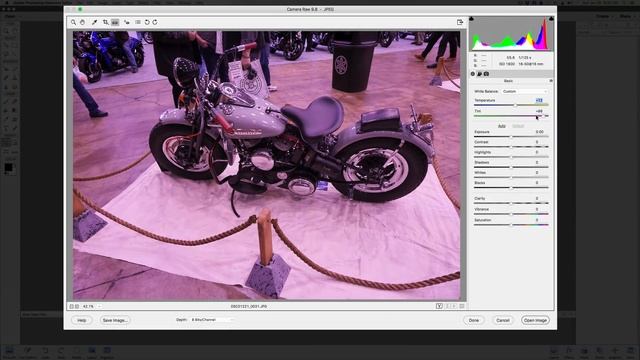Switch to the Camera Calibration panel tab
Image resolution: width=640 pixels, height=360 pixels.
pyautogui.click(x=487, y=74)
